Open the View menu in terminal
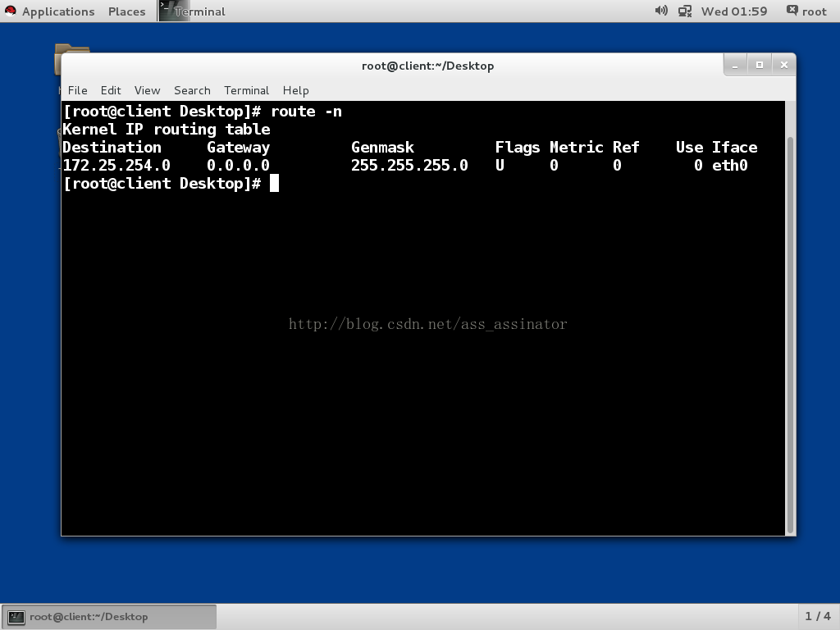 coord(147,90)
